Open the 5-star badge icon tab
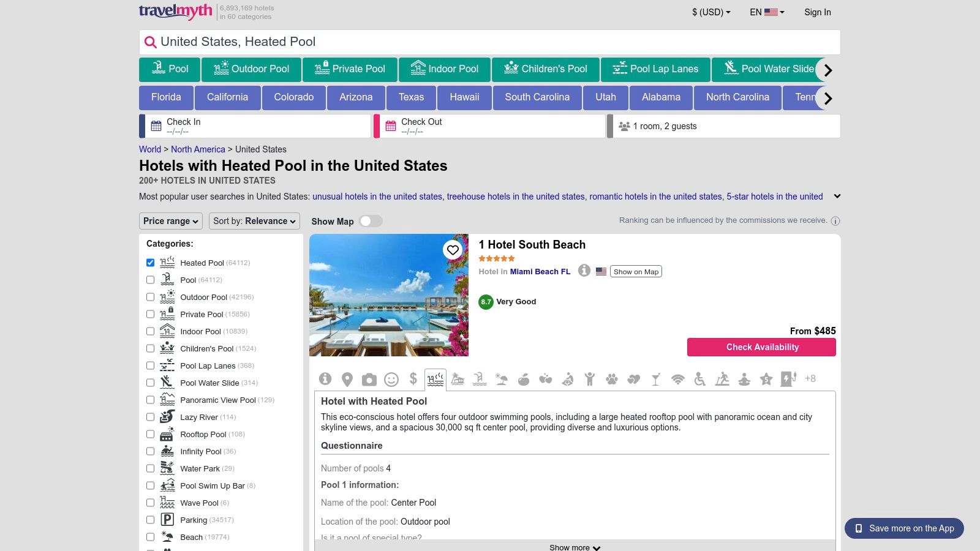980x551 pixels. pos(766,380)
